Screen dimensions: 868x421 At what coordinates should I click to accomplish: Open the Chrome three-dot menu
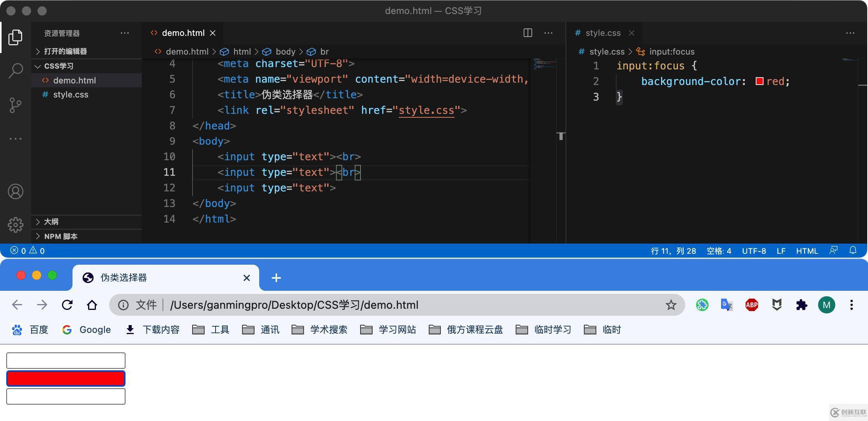pyautogui.click(x=852, y=305)
